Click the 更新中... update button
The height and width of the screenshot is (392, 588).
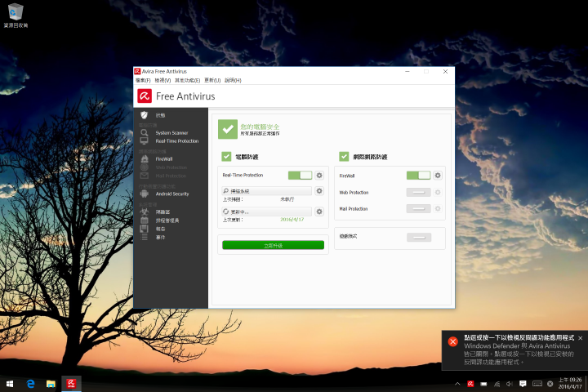[x=266, y=212]
